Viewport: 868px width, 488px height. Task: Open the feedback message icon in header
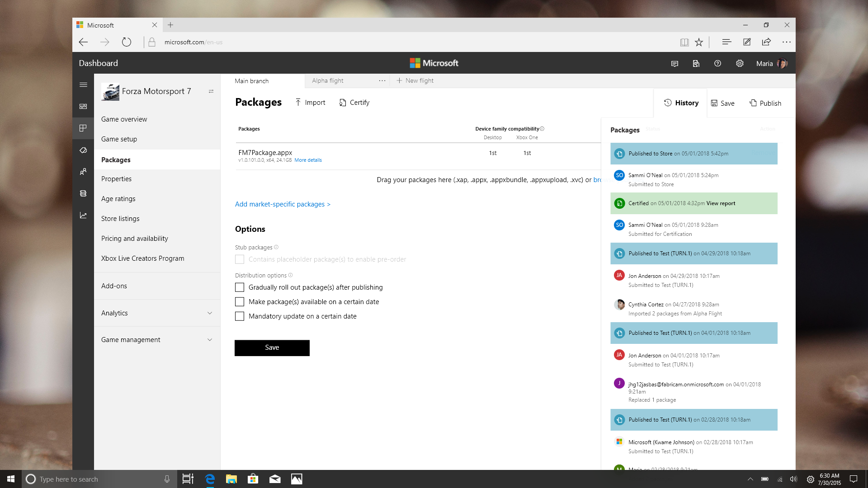coord(675,64)
